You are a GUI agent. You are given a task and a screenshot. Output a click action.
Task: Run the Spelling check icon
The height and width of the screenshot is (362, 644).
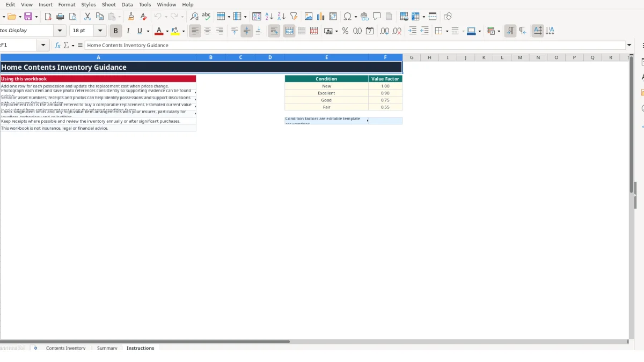click(206, 17)
